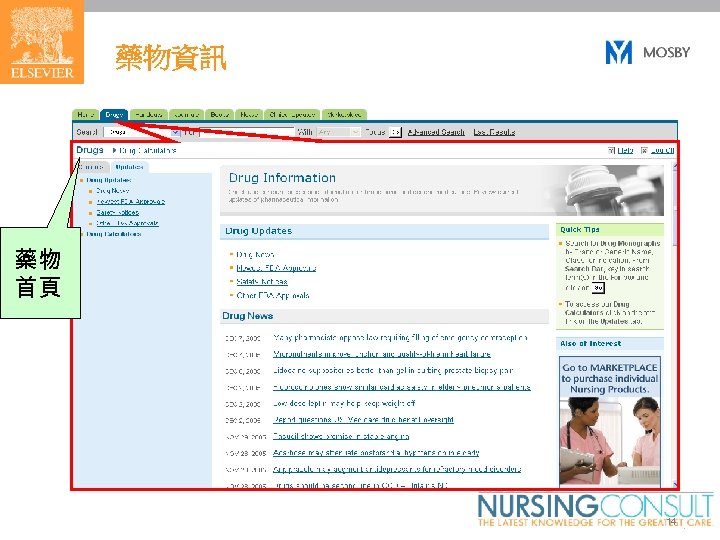
Task: Click the Mosby logo
Action: [647, 52]
